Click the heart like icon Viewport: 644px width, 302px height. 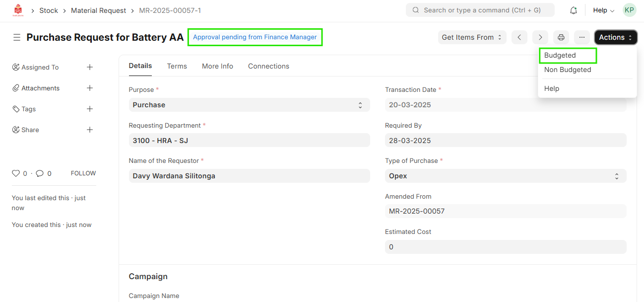click(x=16, y=173)
